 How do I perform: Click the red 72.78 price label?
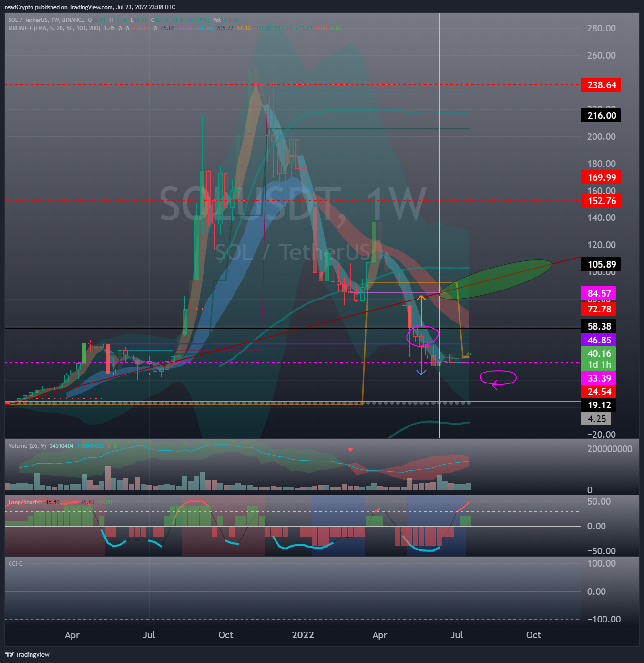[x=598, y=309]
